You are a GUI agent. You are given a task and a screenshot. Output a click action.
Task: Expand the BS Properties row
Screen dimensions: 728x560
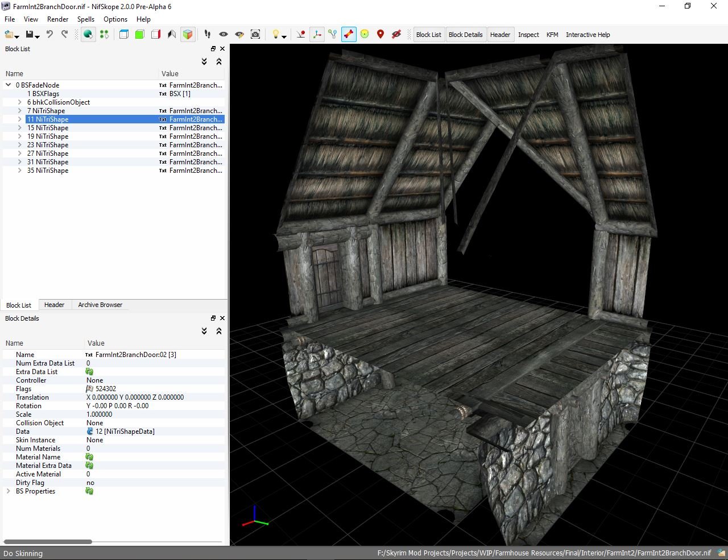9,491
